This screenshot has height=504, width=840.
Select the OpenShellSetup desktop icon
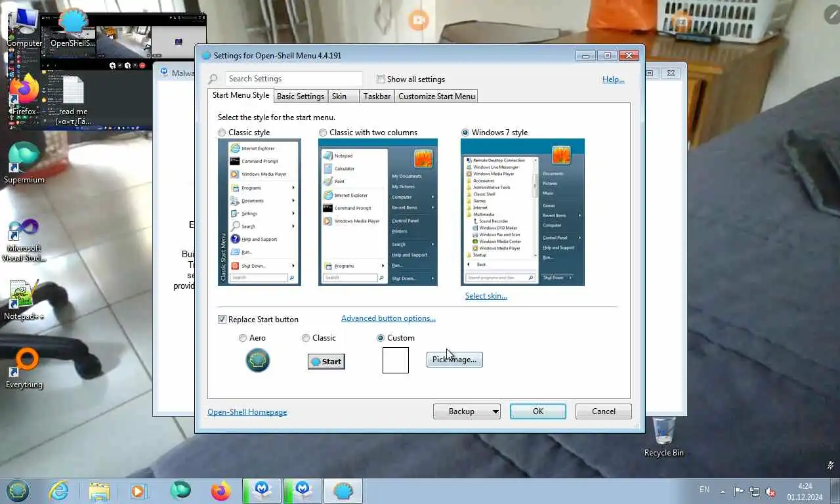(72, 28)
